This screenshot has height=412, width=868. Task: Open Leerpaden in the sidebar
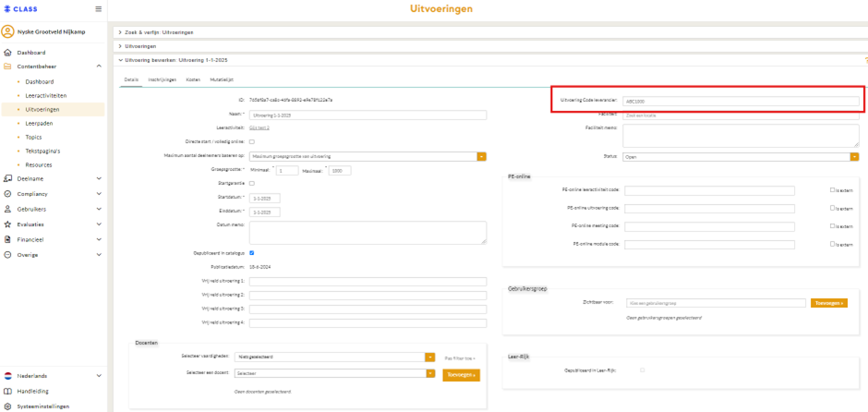[39, 123]
